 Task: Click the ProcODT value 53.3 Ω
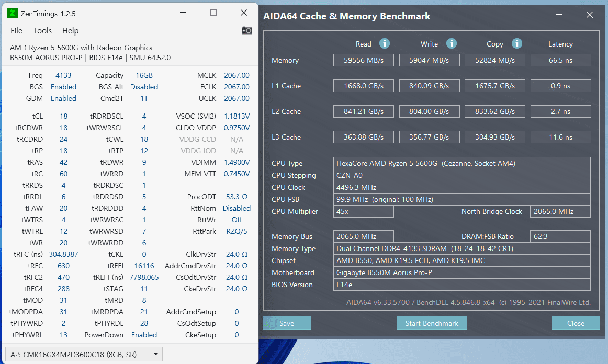coord(237,197)
